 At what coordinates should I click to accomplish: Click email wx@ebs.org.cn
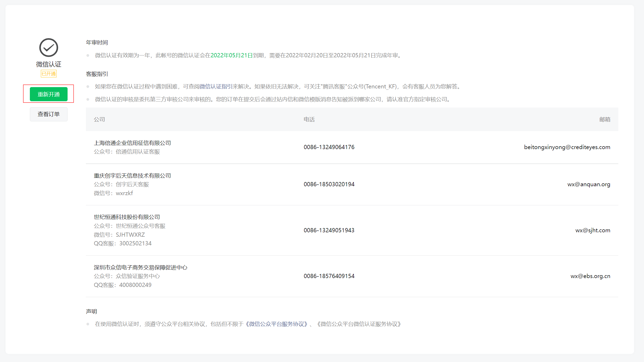click(x=590, y=276)
